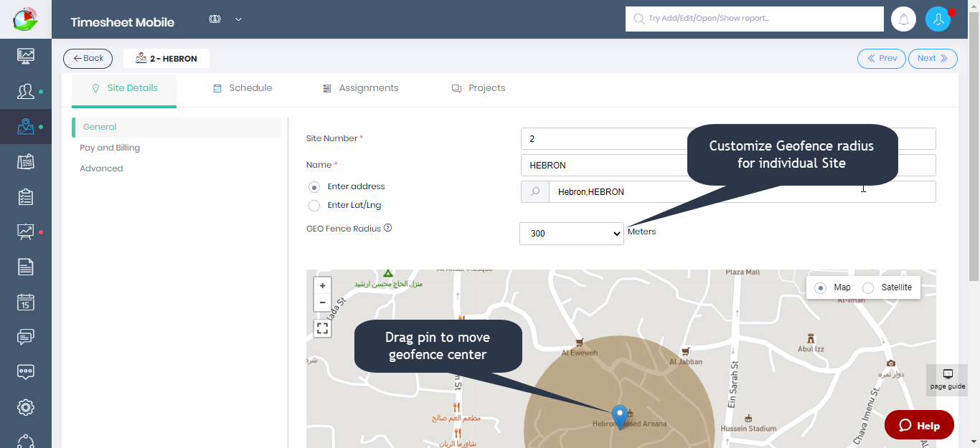Open the document page icon in sidebar
The height and width of the screenshot is (448, 980).
point(26,267)
